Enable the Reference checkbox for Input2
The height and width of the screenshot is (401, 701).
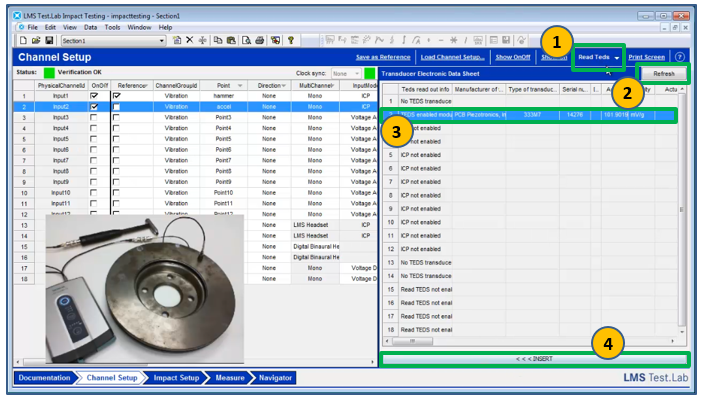point(116,107)
